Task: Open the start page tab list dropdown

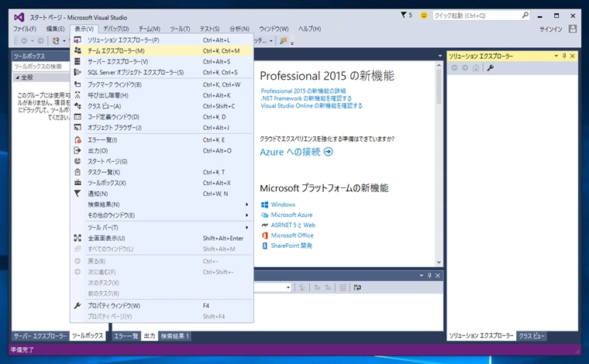Action: tap(440, 56)
